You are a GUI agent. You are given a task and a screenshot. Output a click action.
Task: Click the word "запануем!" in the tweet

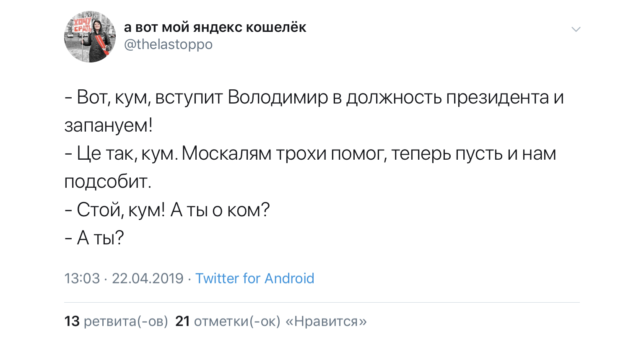(x=109, y=125)
